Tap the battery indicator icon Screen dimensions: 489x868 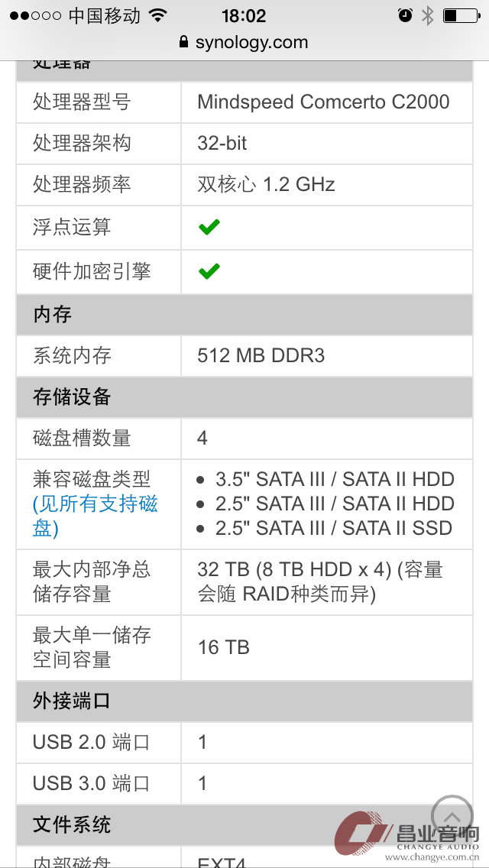click(461, 15)
